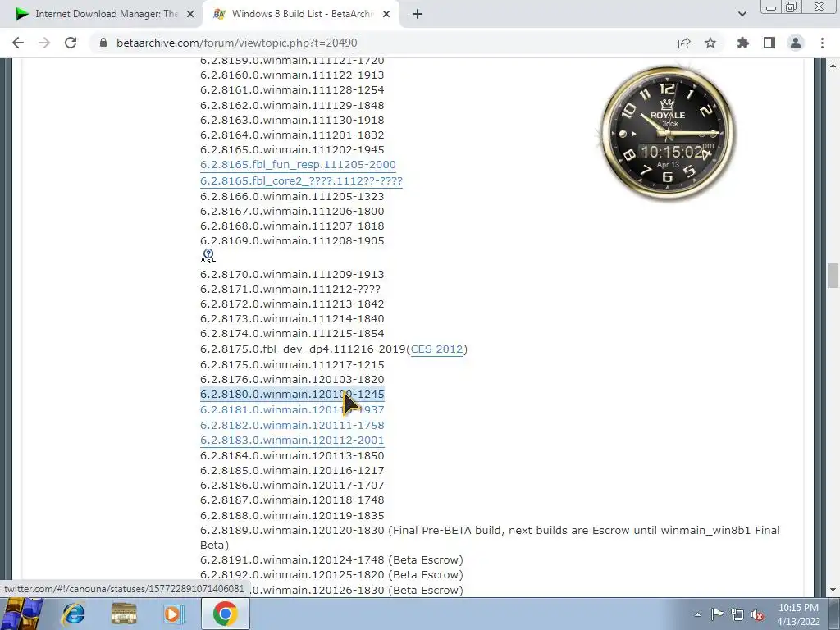Select text 6.2.8175.0.winmain.111217-1215

[x=292, y=365]
